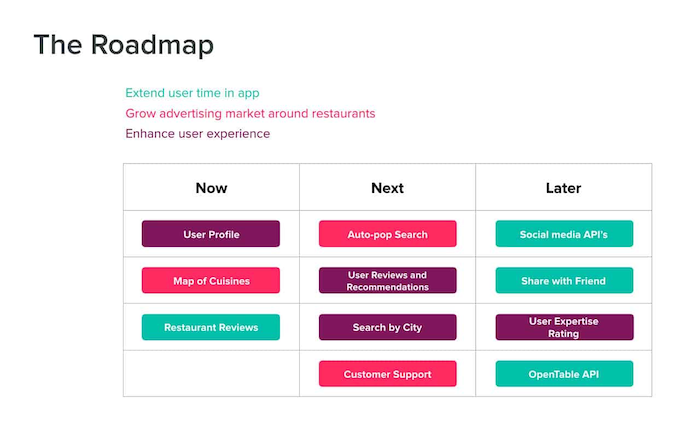The height and width of the screenshot is (426, 700).
Task: Click the purple 'Enhance user experience' text
Action: (x=197, y=133)
